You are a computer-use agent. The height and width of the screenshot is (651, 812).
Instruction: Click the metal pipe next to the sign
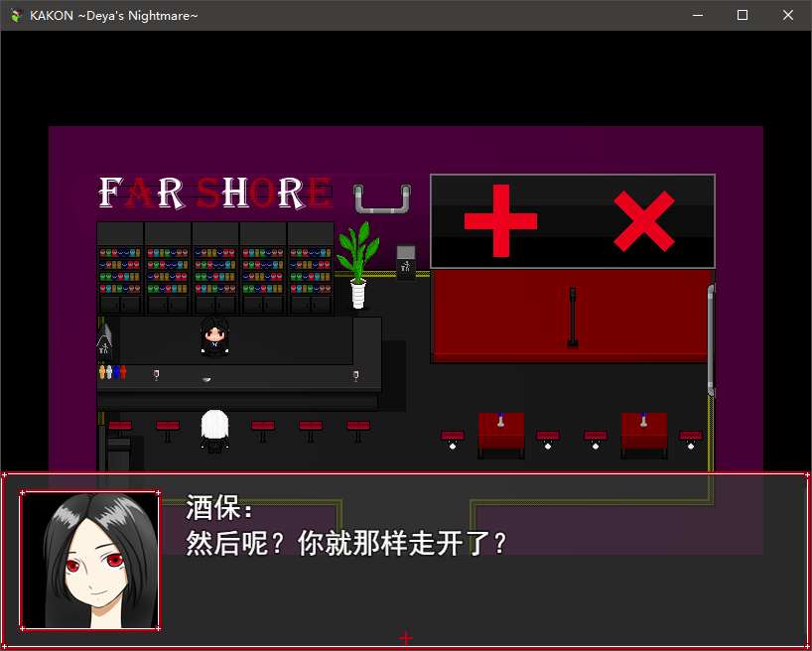coord(382,198)
